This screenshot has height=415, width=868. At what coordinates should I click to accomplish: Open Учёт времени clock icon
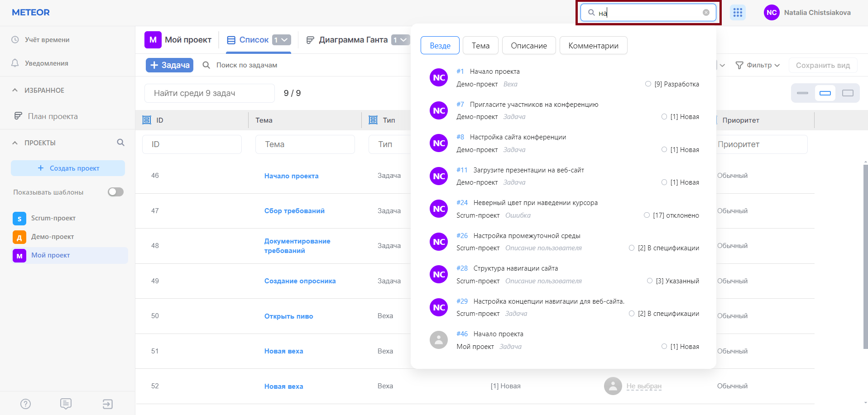tap(15, 40)
